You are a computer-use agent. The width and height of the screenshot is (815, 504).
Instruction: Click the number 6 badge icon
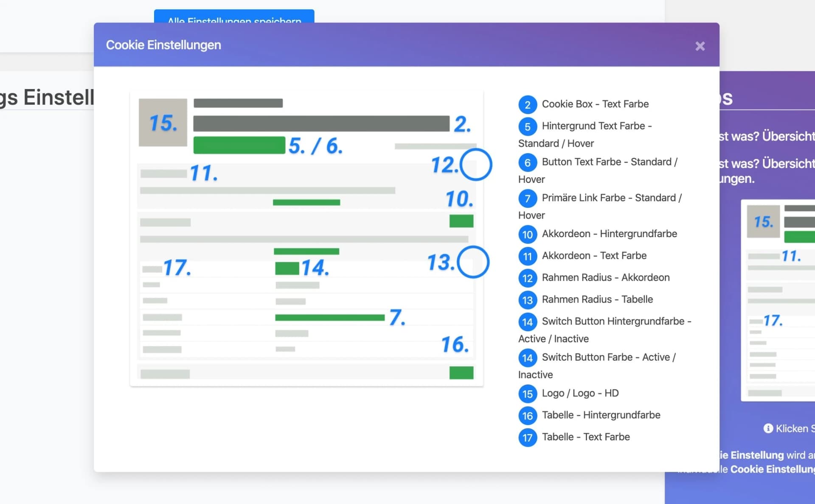tap(527, 162)
